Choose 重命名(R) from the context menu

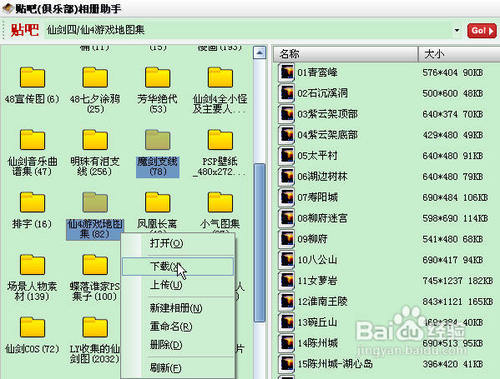(x=178, y=326)
